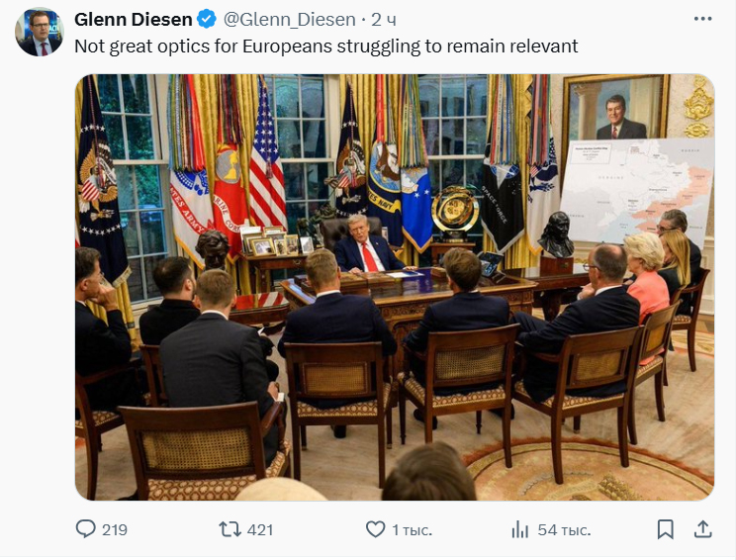This screenshot has height=560, width=736.
Task: Click the Glenn Diesen display name
Action: click(134, 19)
